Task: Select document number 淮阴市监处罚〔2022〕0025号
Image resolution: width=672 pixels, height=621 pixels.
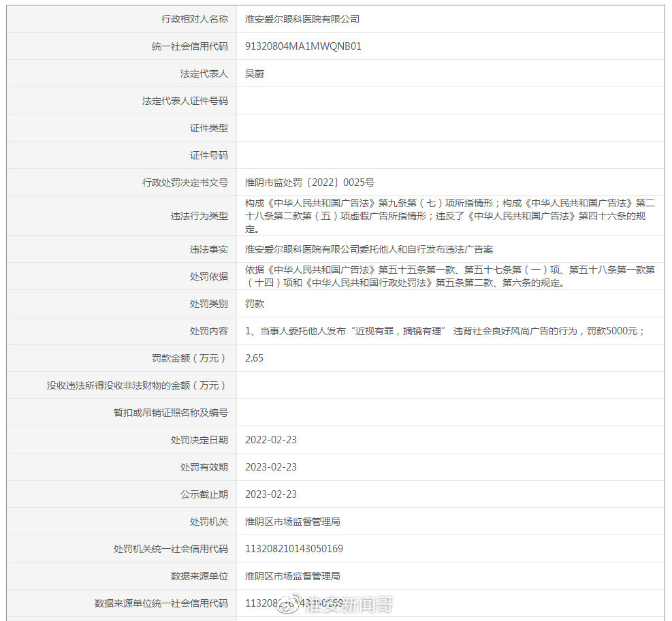Action: 309,182
